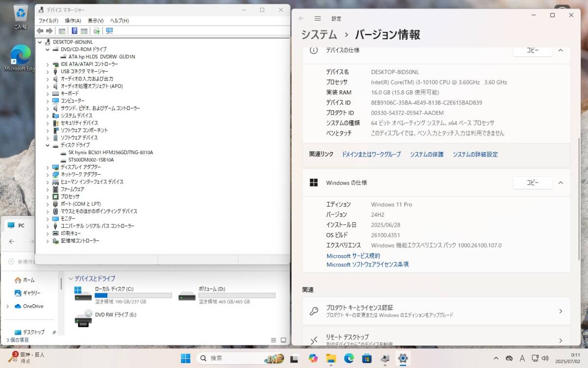This screenshot has height=368, width=588.
Task: Scan for hardware changes via monitor toolbar icon
Action: click(109, 31)
